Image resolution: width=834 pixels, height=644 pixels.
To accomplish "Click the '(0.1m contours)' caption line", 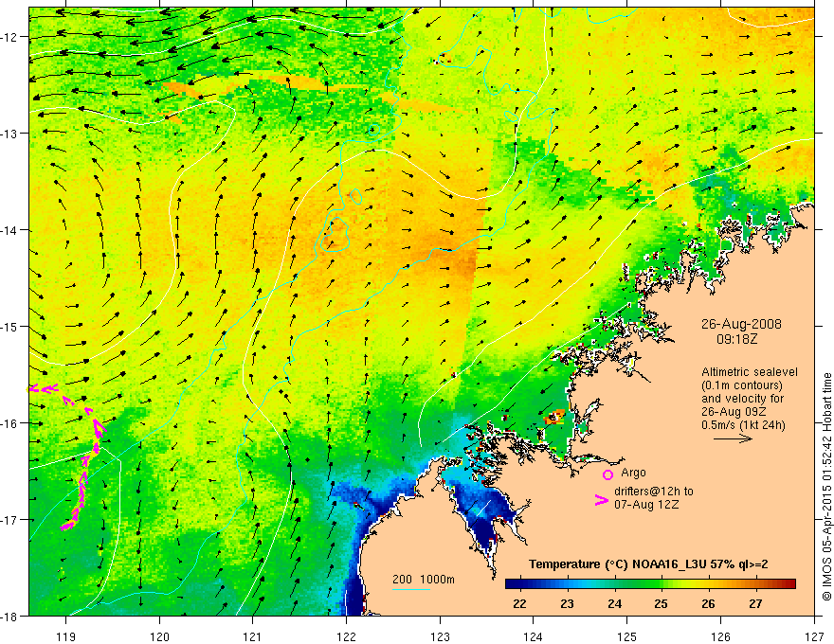I will click(x=742, y=385).
